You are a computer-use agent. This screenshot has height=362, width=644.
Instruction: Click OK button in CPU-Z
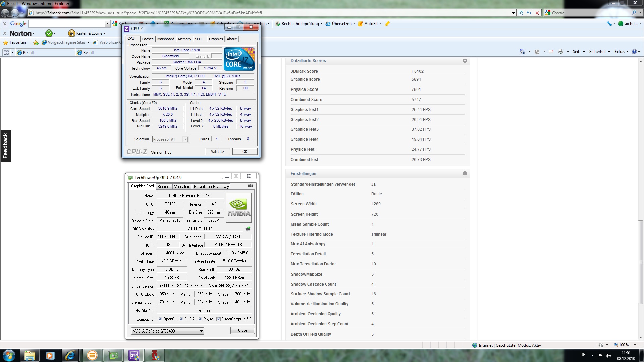pos(245,152)
